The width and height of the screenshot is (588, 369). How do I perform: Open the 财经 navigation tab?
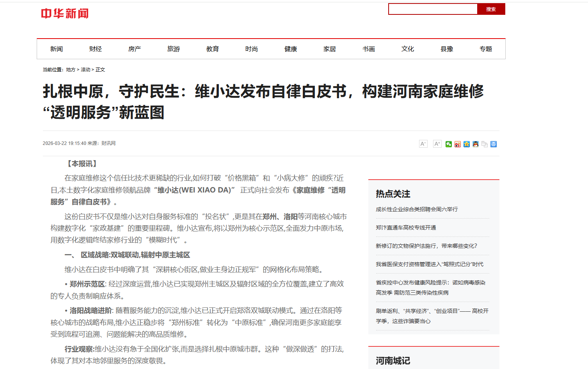pos(96,49)
